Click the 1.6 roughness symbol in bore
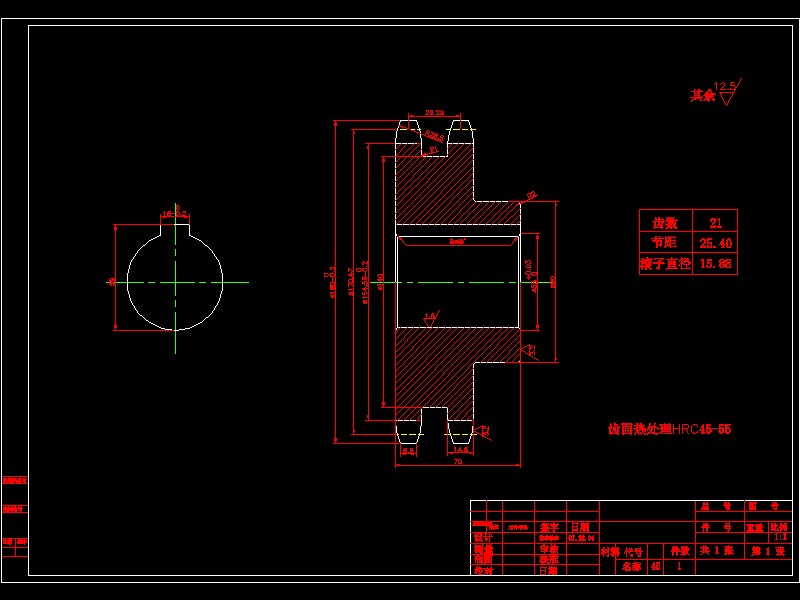The height and width of the screenshot is (600, 800). click(x=431, y=319)
